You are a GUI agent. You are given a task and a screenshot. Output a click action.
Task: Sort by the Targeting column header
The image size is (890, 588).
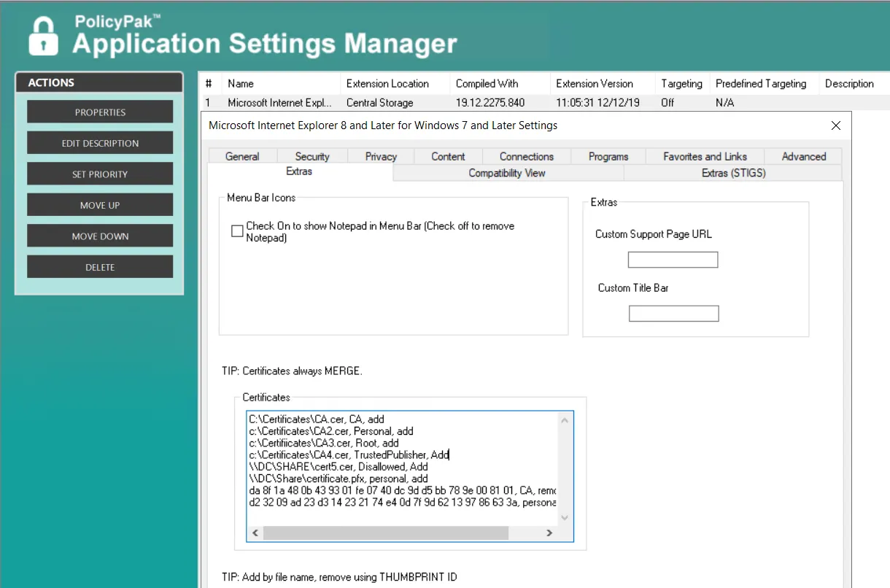[x=682, y=83]
